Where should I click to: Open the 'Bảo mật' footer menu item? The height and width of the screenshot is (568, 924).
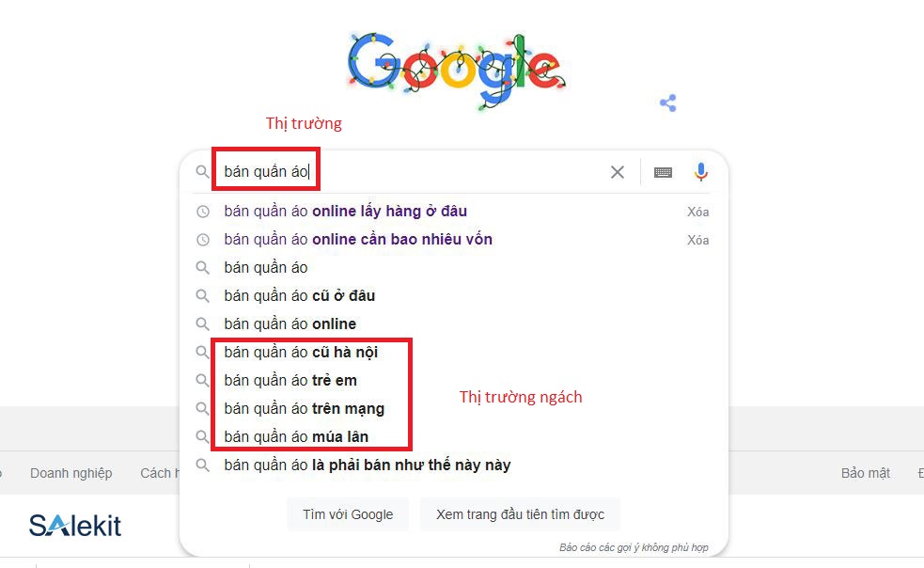pos(865,473)
